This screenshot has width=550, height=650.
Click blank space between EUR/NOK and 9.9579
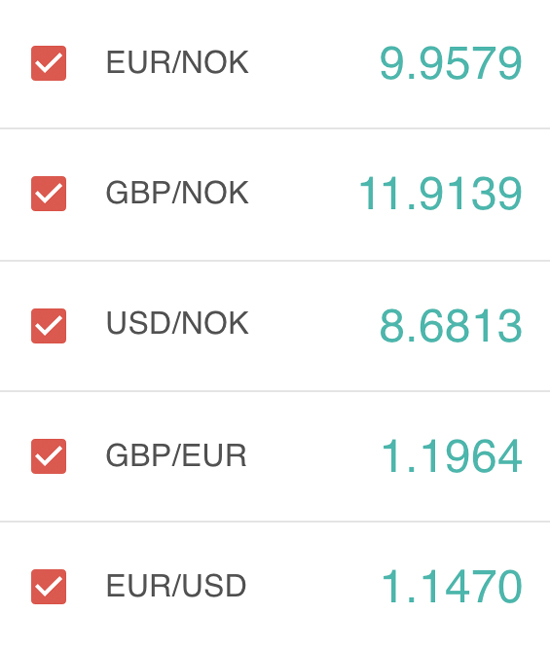click(314, 63)
